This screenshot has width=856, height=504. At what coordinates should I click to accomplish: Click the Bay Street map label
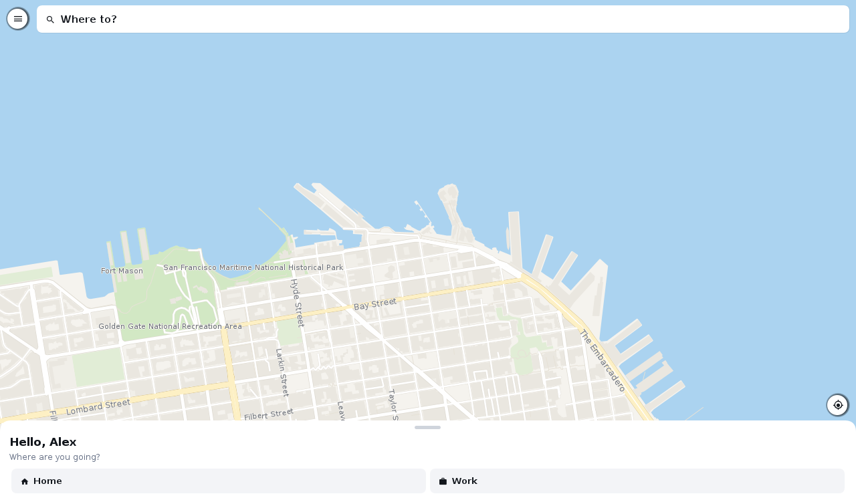pos(375,304)
